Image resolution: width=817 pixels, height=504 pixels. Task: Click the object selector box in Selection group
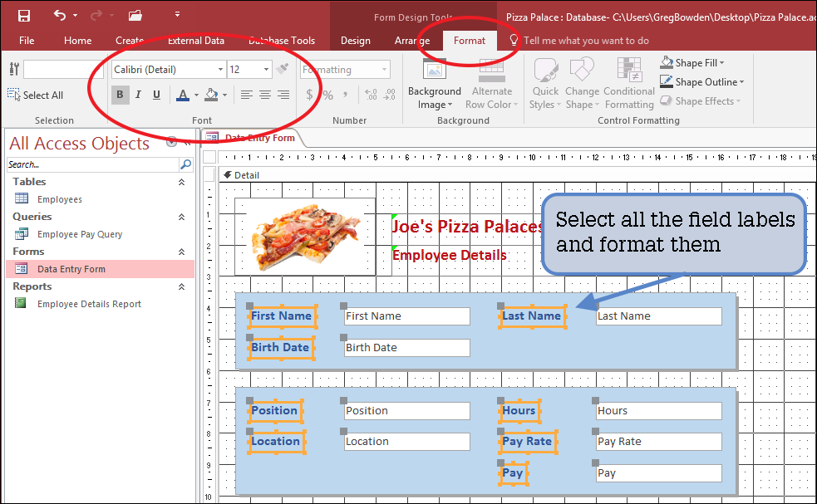(x=62, y=69)
